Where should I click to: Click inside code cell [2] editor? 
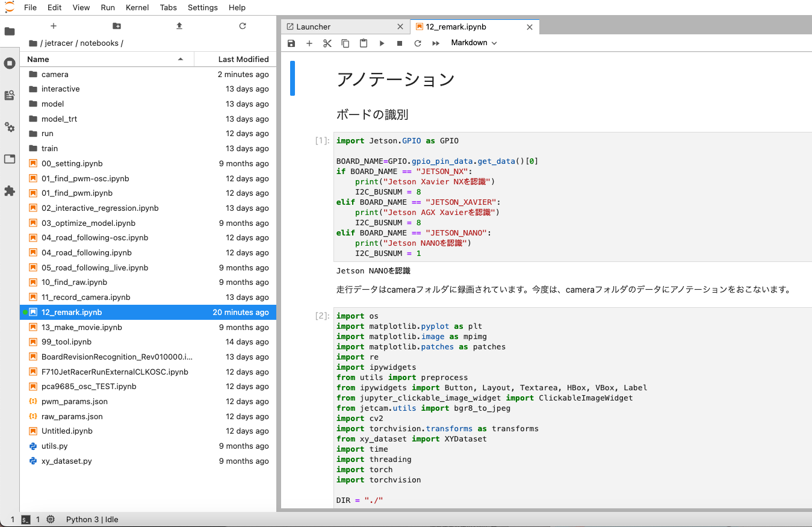[x=572, y=408]
